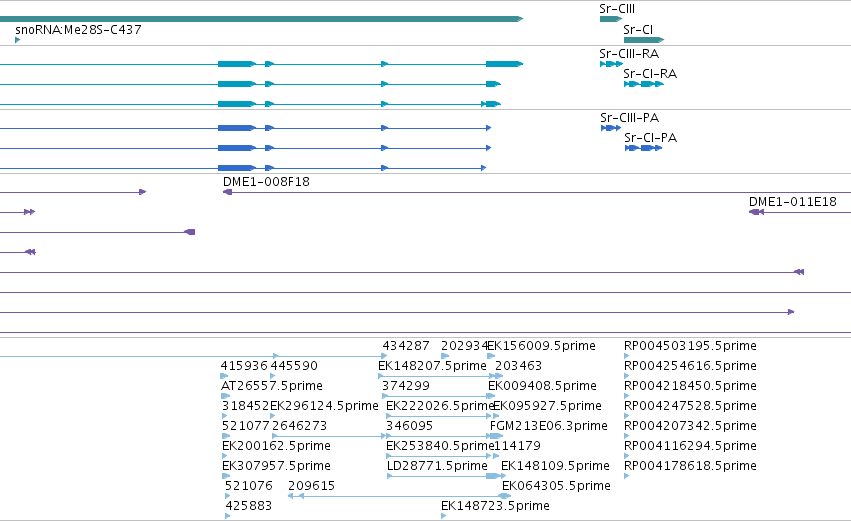This screenshot has height=521, width=851.
Task: Click the snoRNA:Me28S-C437 label
Action: coord(79,29)
